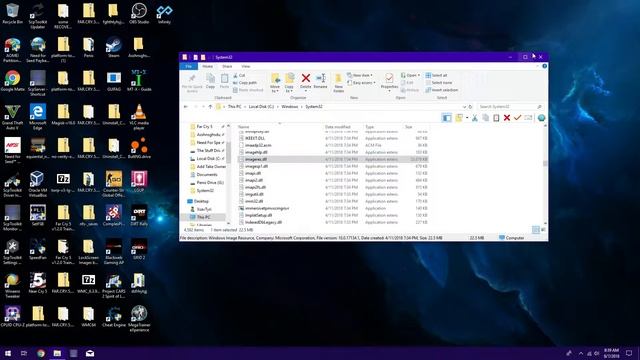Click the Mail icon on the taskbar
The width and height of the screenshot is (640, 360).
tap(90, 353)
